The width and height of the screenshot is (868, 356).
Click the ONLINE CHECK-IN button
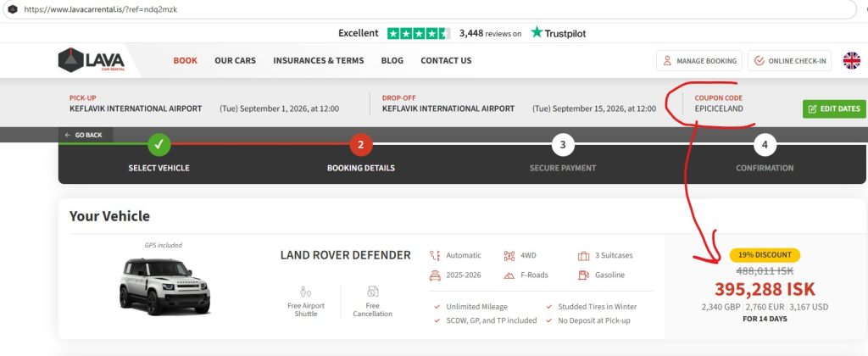pyautogui.click(x=789, y=61)
